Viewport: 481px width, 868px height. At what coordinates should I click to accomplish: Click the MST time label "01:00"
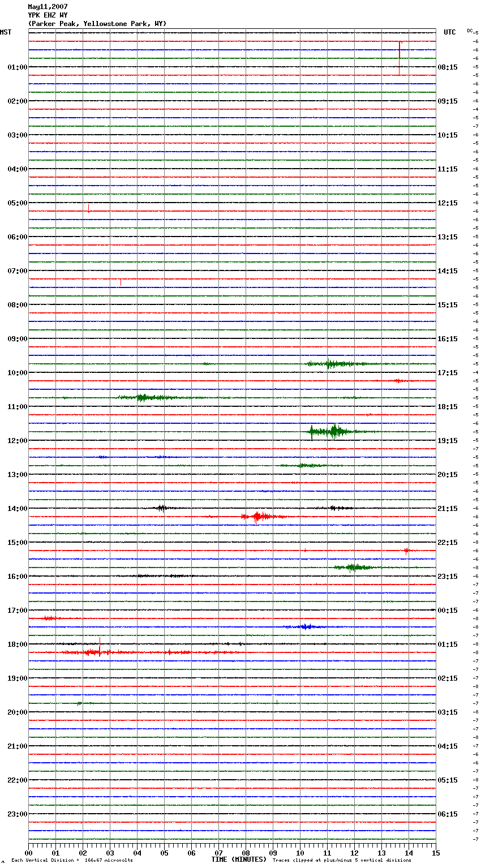(17, 67)
